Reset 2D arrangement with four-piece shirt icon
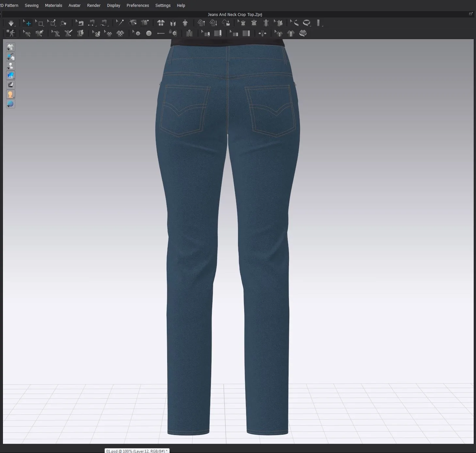 pyautogui.click(x=161, y=23)
